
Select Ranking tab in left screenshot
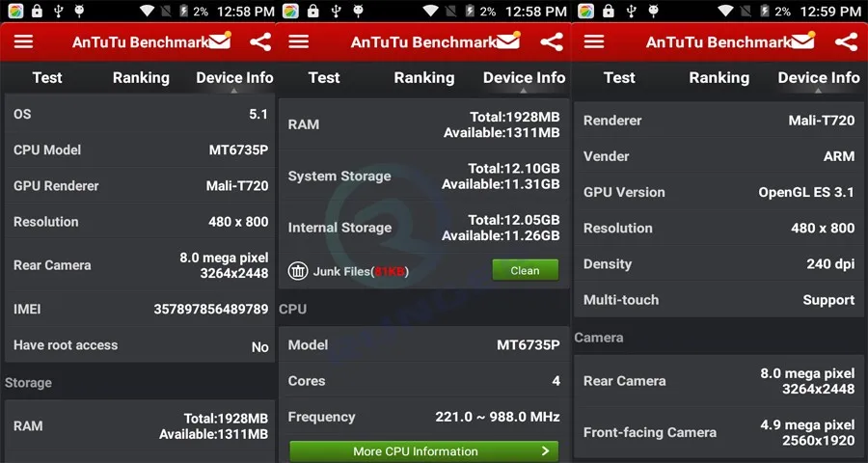[141, 77]
